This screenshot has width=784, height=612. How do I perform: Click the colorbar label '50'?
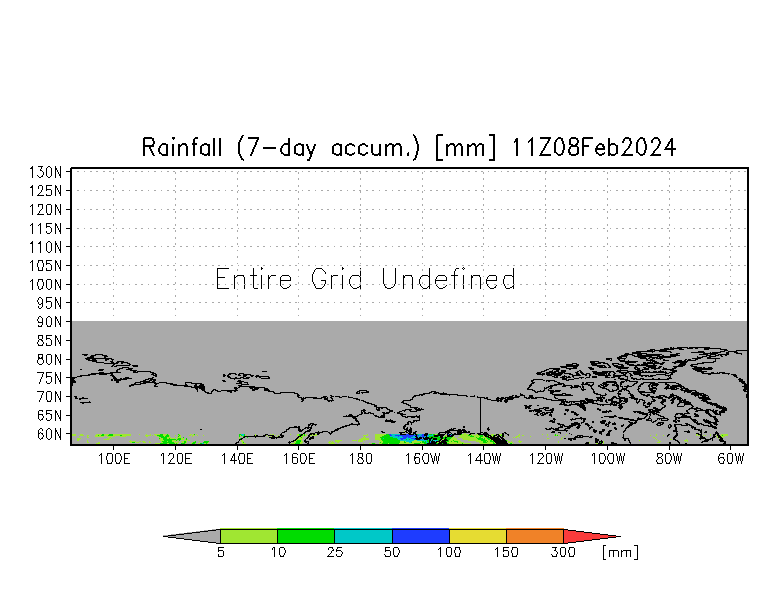coord(392,552)
